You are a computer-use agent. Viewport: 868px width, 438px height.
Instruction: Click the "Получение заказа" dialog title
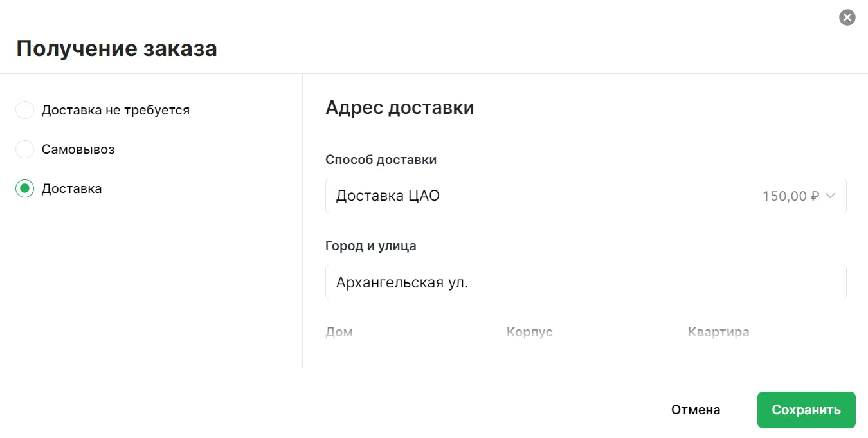[116, 48]
